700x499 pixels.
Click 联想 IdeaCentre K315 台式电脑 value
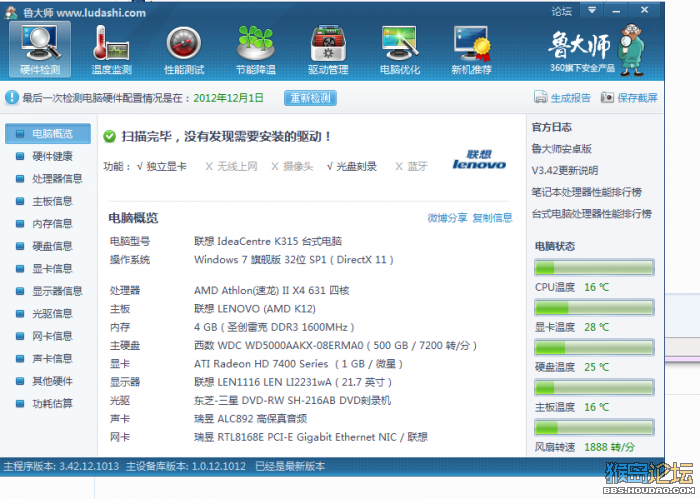coord(268,241)
